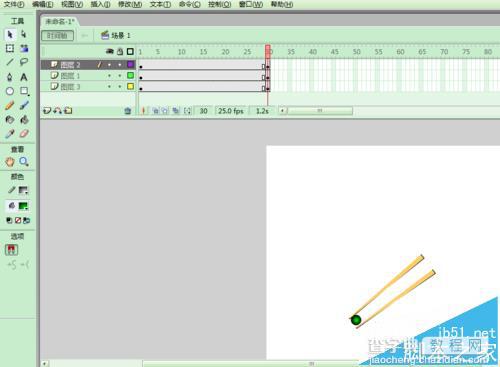This screenshot has height=367, width=500.
Task: Select the Subselection tool
Action: 24,34
